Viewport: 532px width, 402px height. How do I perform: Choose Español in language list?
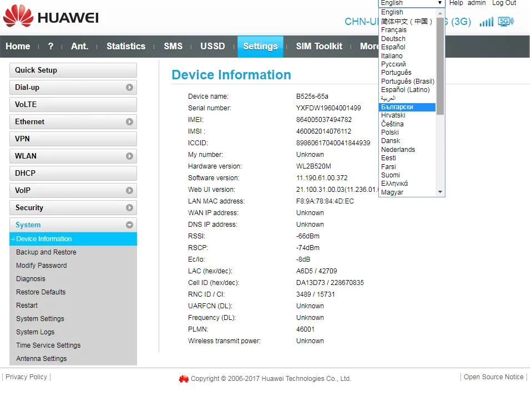407,47
